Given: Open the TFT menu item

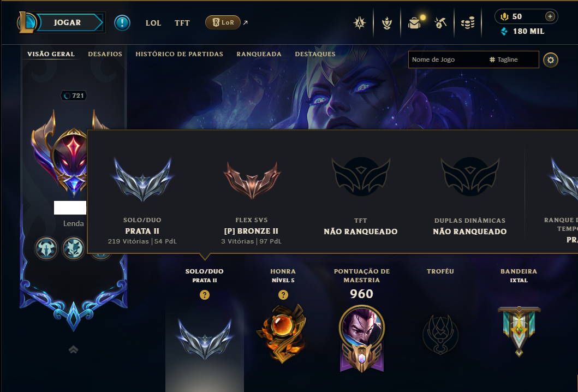Looking at the screenshot, I should click(x=182, y=23).
